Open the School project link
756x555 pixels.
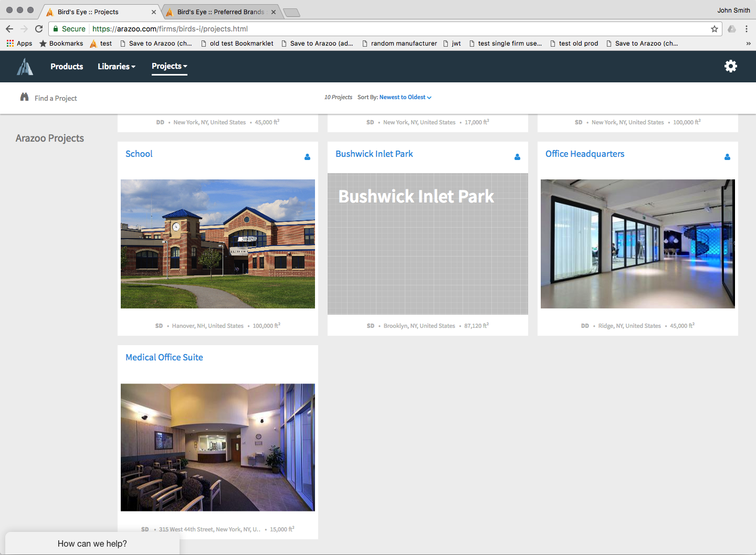(x=139, y=154)
